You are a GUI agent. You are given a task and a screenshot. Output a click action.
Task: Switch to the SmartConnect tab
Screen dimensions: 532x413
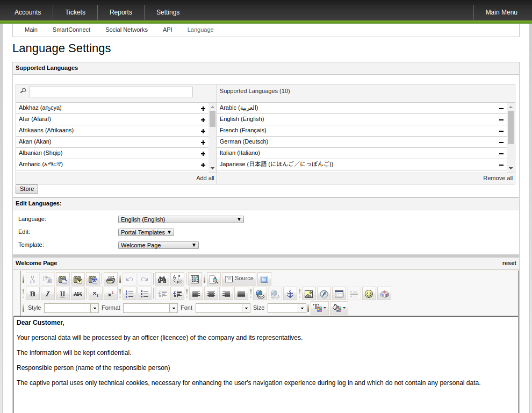[71, 30]
